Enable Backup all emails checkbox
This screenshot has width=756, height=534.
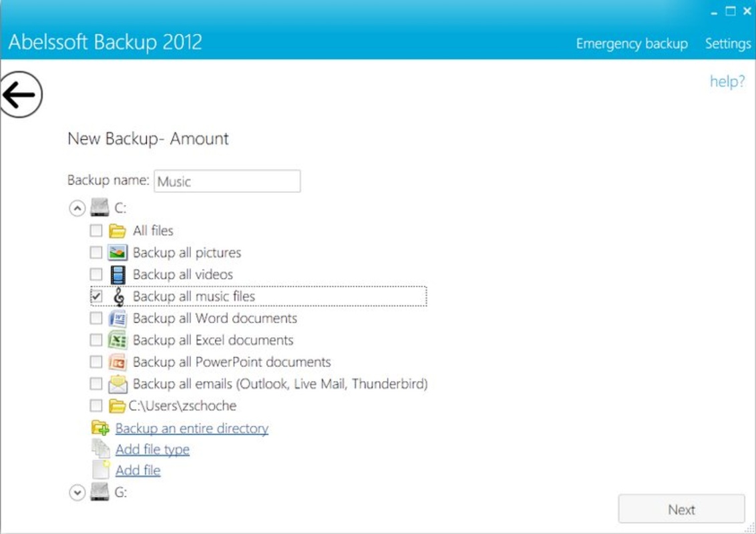pyautogui.click(x=96, y=384)
